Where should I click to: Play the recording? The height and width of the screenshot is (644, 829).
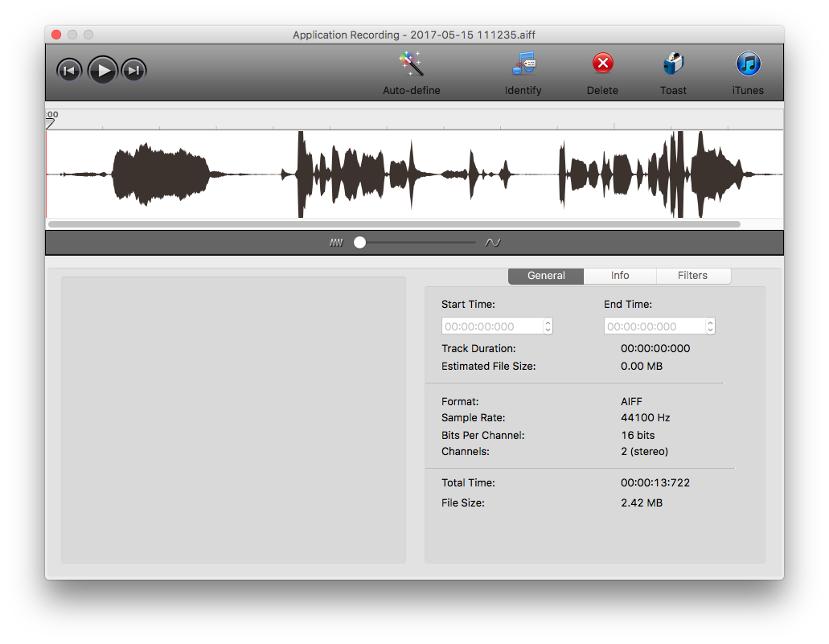pos(103,70)
